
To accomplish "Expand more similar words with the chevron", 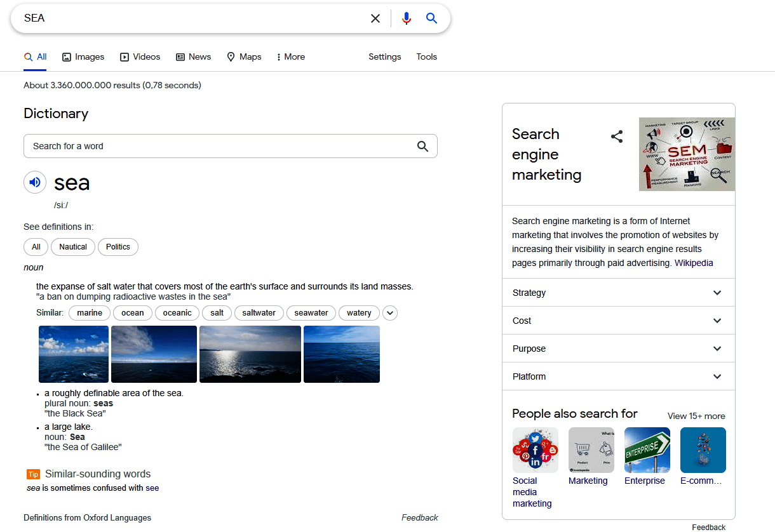I will (389, 312).
